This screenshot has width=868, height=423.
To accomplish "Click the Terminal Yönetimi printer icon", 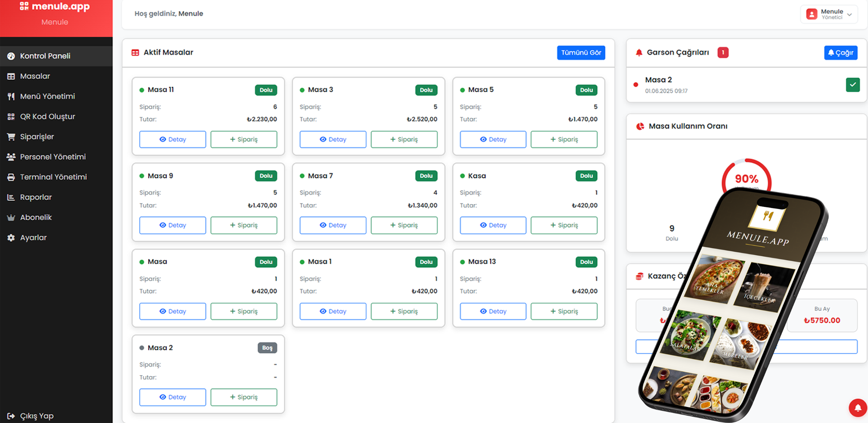I will click(11, 177).
